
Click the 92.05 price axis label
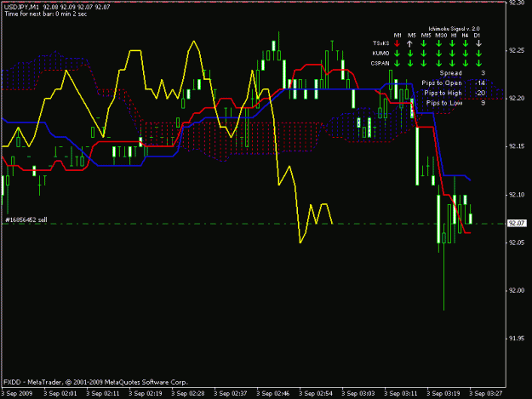517,242
